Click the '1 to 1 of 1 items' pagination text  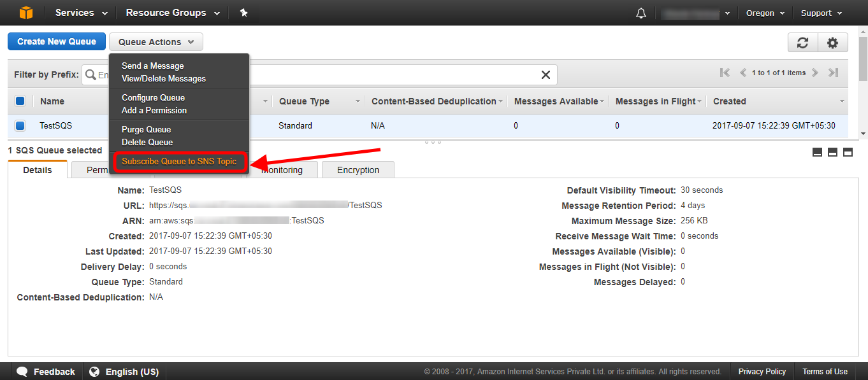coord(779,73)
